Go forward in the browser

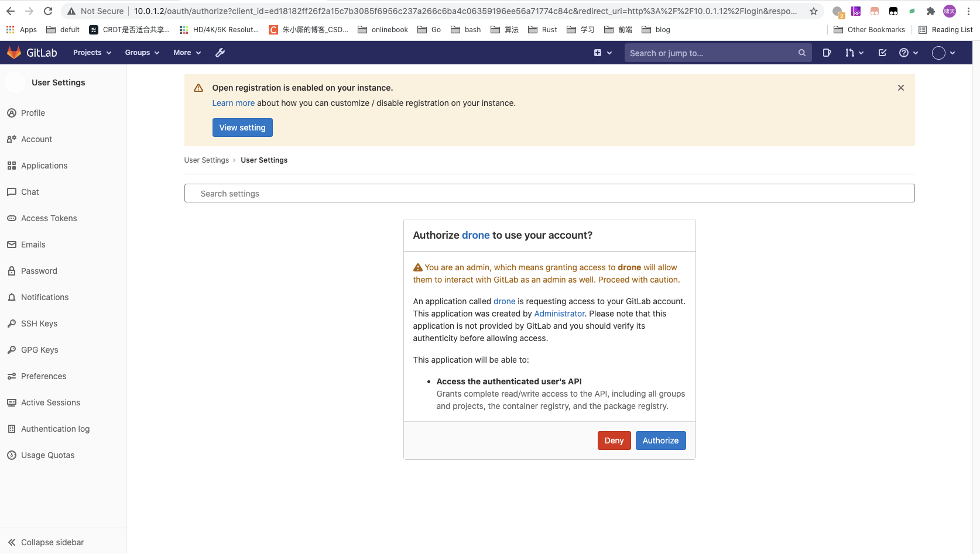coord(29,11)
